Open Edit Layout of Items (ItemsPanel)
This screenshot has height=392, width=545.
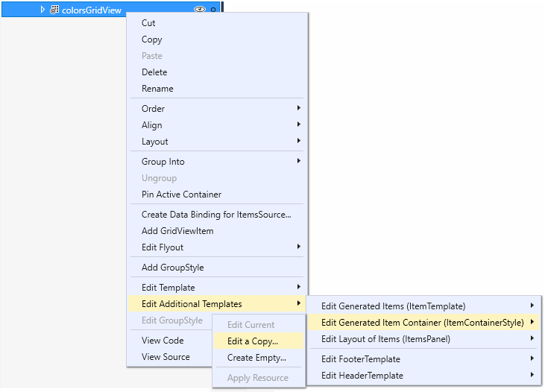[424, 339]
